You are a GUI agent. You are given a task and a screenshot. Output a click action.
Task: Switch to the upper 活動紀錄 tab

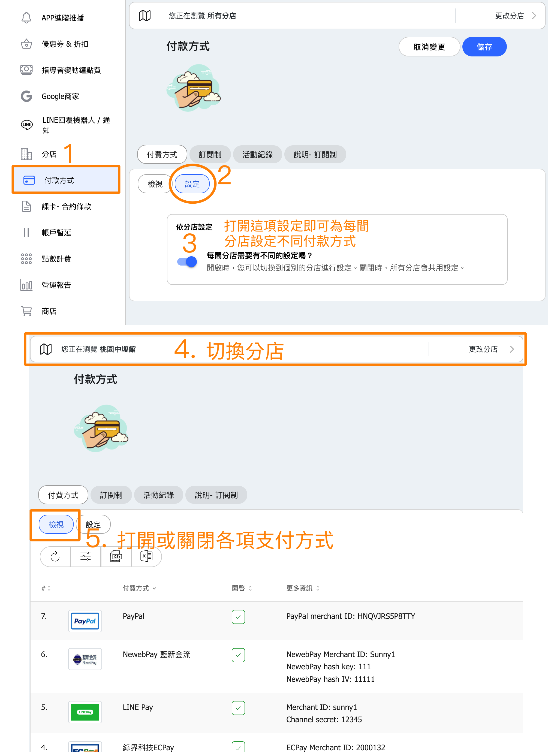tap(257, 154)
